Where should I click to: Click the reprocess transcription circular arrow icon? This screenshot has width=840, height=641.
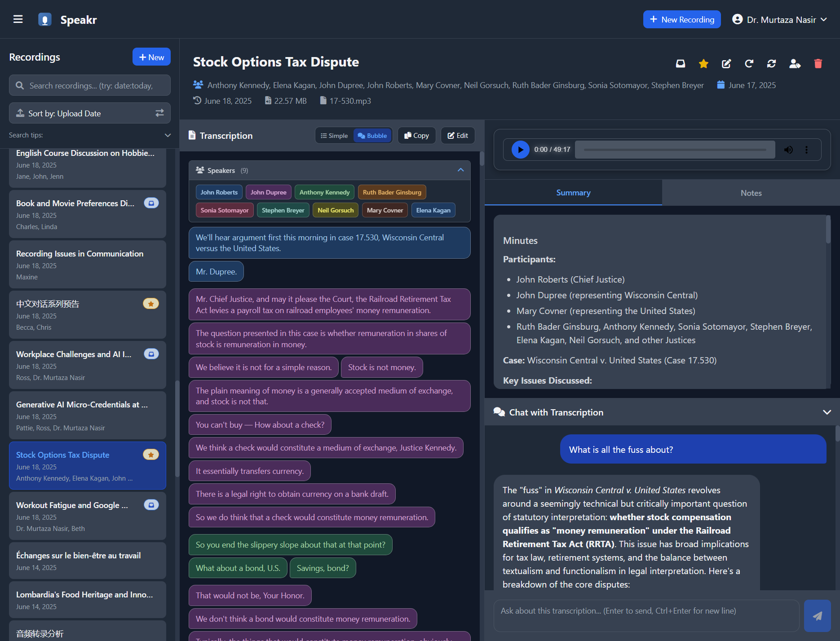point(749,64)
